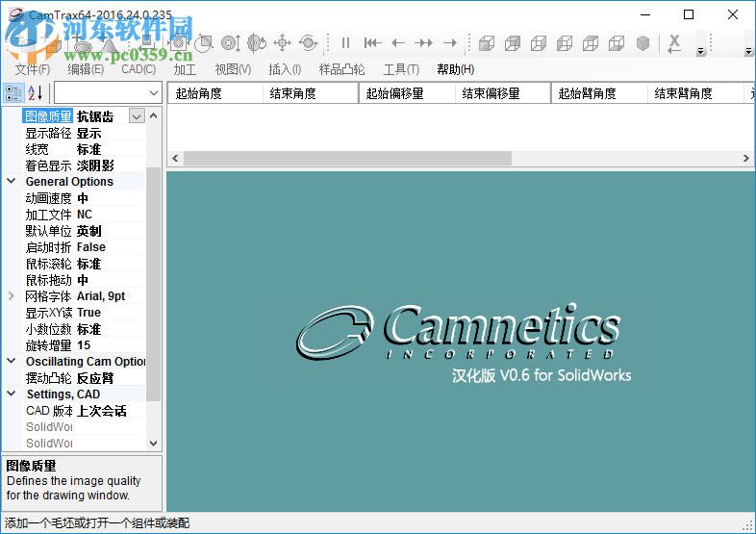Select the 动画速度 property row

pos(84,198)
